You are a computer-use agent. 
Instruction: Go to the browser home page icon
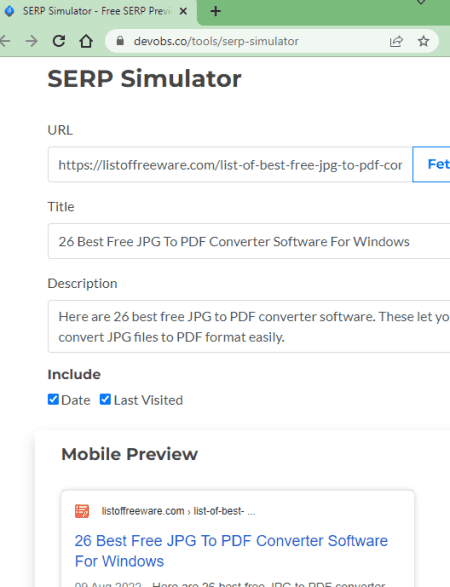tap(86, 41)
